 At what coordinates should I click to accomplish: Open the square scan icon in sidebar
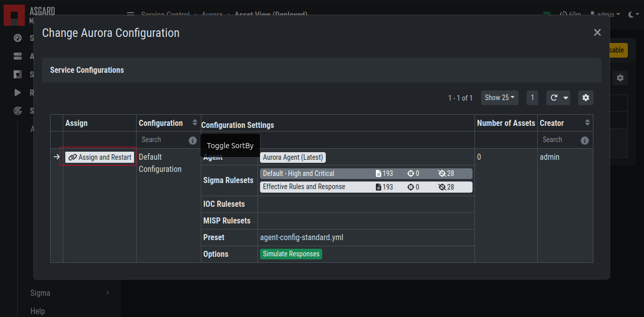coord(18,74)
